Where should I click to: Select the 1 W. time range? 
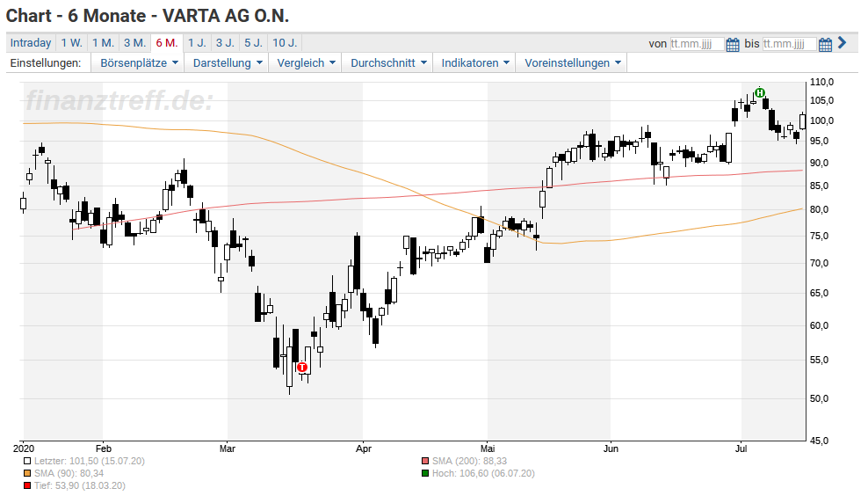[x=71, y=43]
